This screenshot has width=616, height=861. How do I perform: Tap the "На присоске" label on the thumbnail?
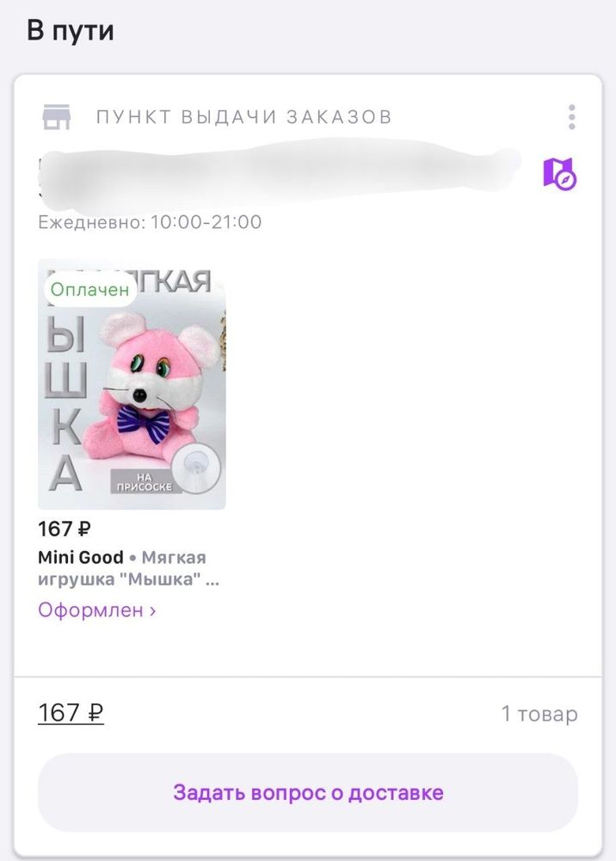point(144,481)
